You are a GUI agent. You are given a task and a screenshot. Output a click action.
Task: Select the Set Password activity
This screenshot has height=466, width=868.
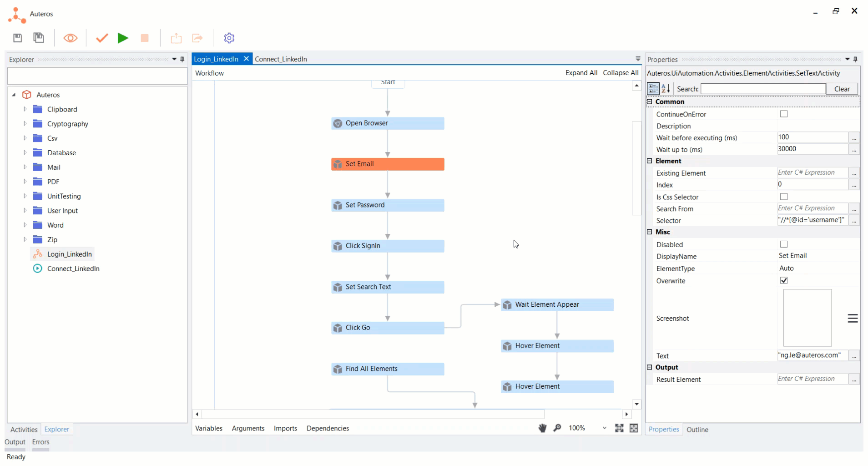pos(388,205)
